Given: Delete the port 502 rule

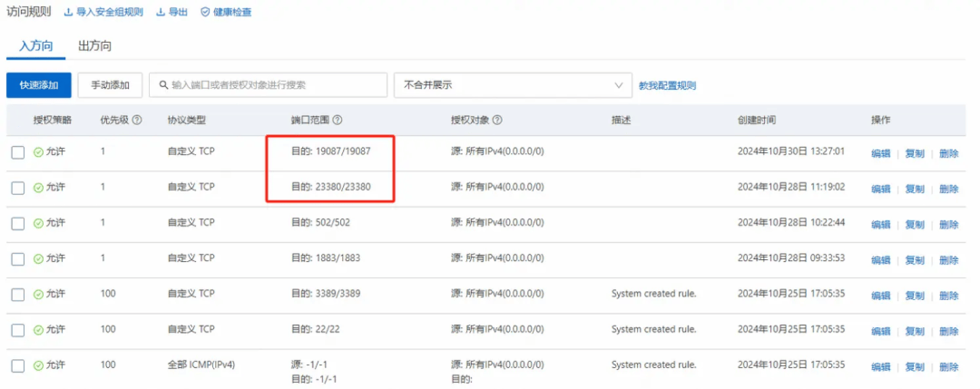Looking at the screenshot, I should (949, 224).
